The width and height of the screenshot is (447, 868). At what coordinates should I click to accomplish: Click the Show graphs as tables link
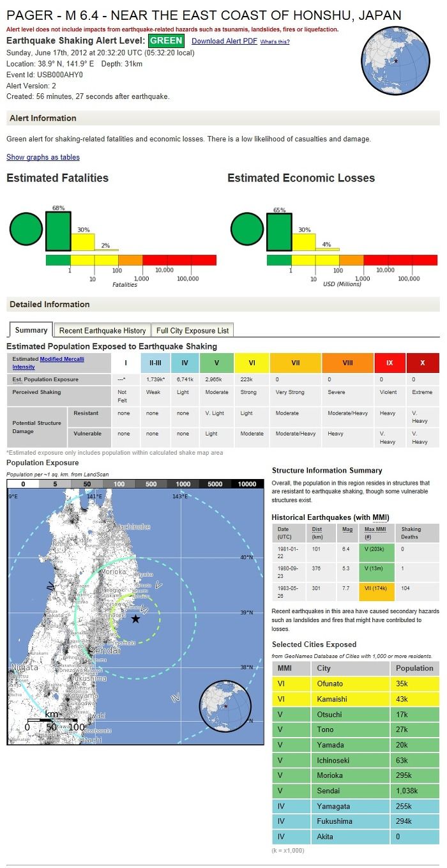coord(43,157)
